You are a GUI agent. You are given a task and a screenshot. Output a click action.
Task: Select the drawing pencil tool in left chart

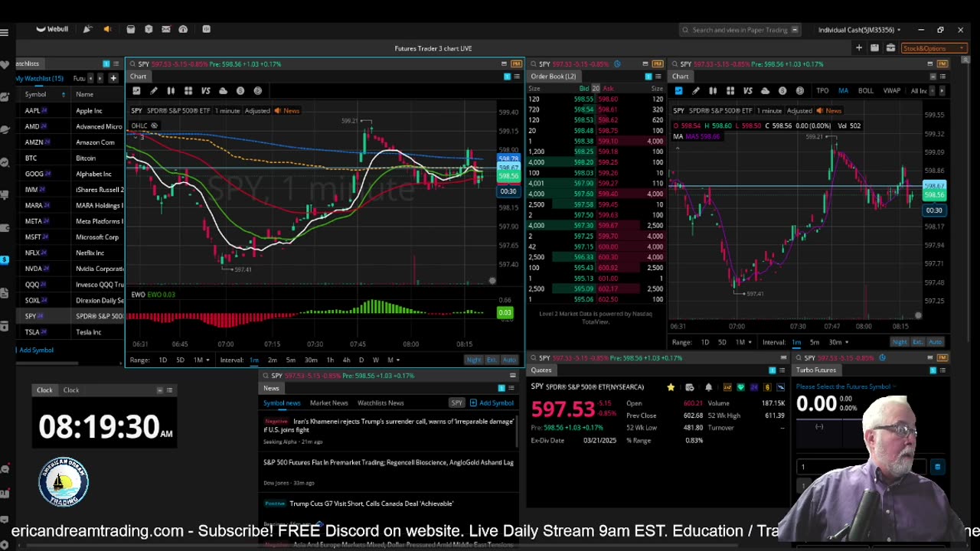coord(154,91)
